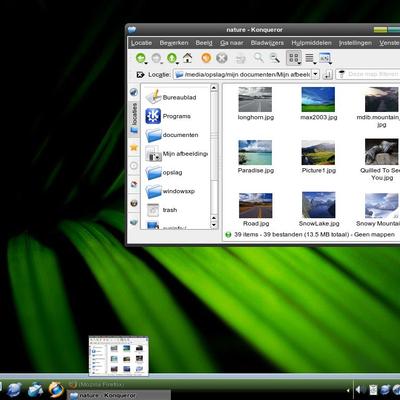Select Road.jpg thumbnail
This screenshot has width=400, height=400.
pyautogui.click(x=256, y=206)
